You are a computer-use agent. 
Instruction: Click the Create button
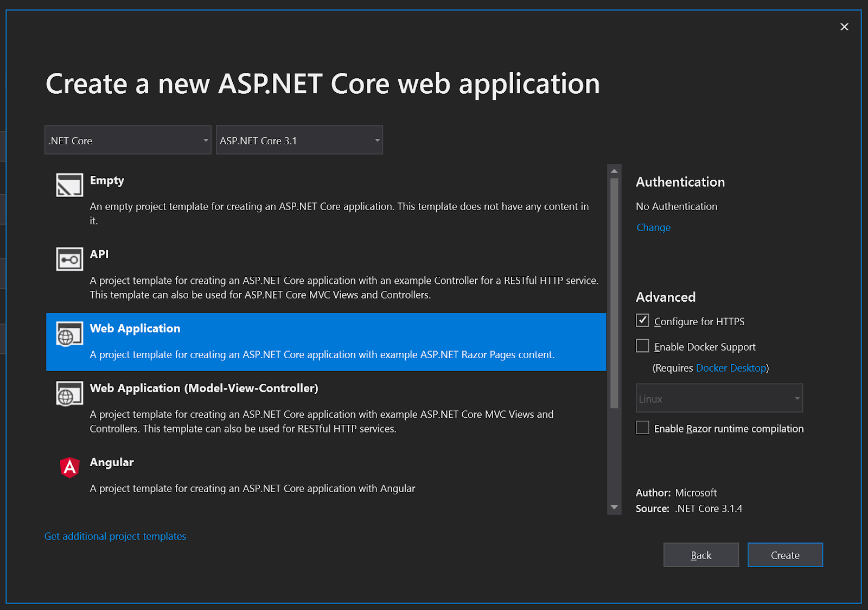click(785, 555)
